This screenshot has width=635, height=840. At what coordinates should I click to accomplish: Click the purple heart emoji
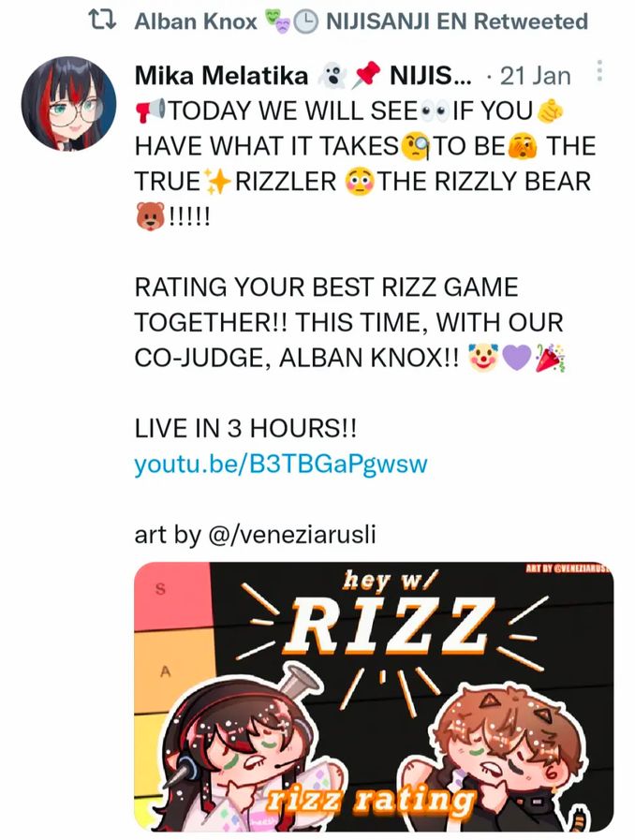click(515, 358)
